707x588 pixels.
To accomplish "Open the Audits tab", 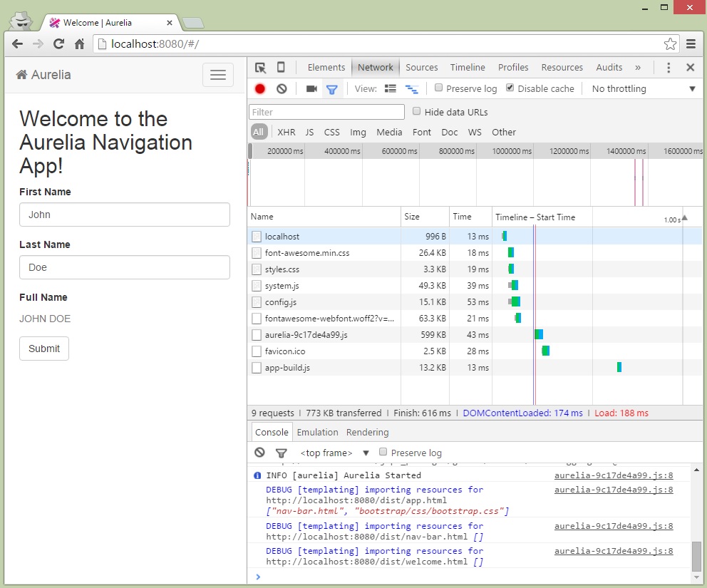I will (609, 68).
